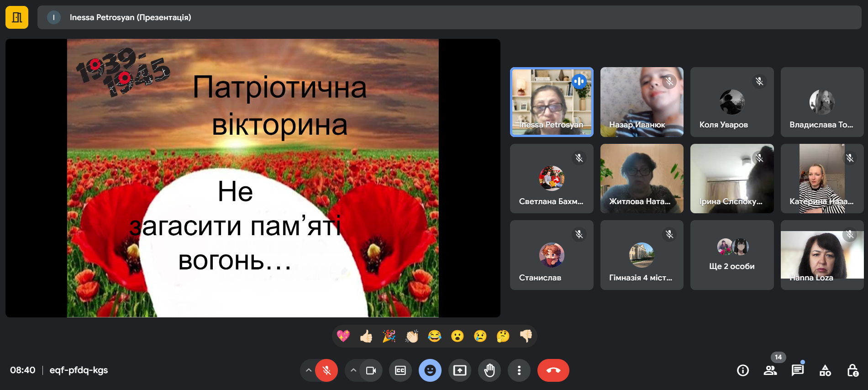Show the participants list panel

pyautogui.click(x=770, y=370)
